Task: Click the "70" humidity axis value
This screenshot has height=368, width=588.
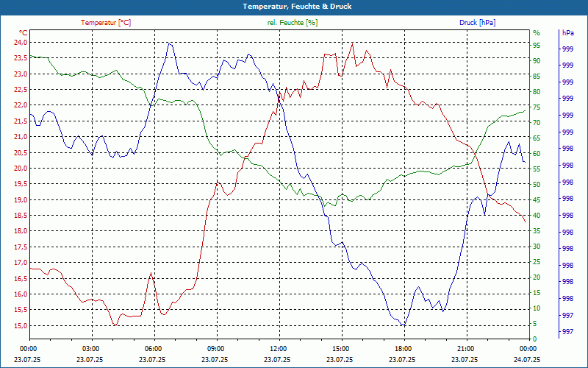Action: coord(537,122)
